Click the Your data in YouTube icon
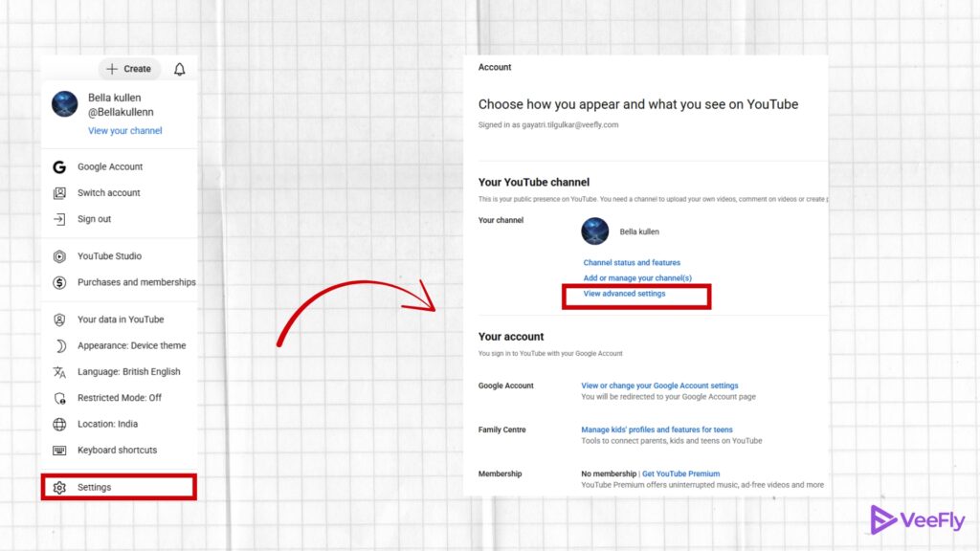The image size is (980, 551). click(x=57, y=319)
